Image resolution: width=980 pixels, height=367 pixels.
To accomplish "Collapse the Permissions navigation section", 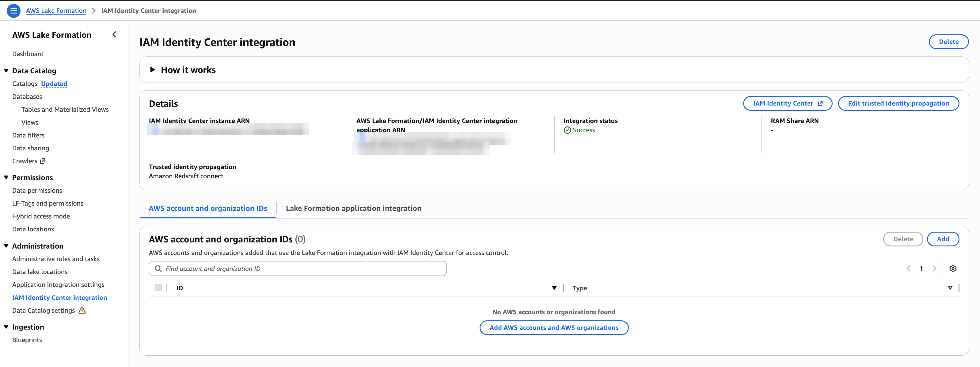I will pyautogui.click(x=6, y=177).
